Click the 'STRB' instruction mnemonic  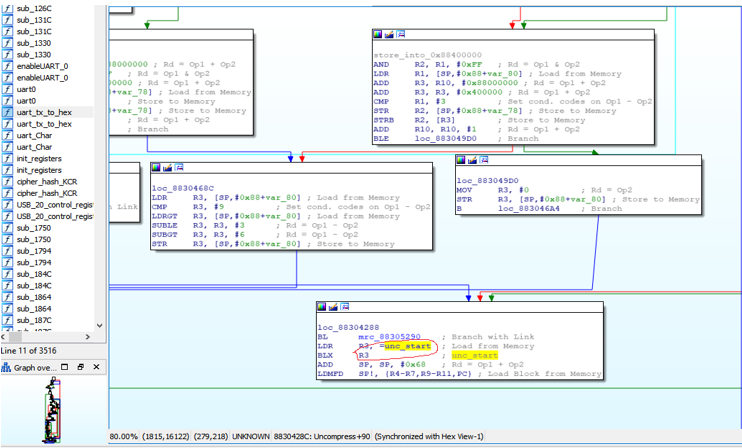click(384, 120)
